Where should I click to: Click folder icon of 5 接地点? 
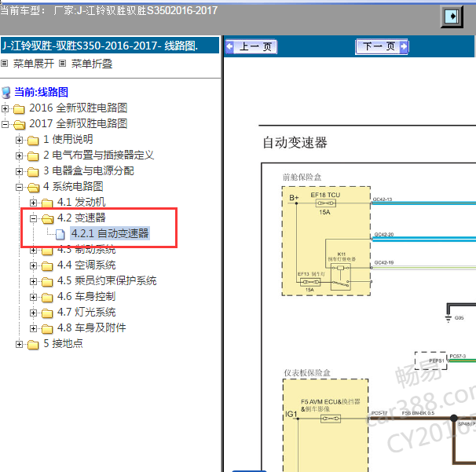[x=33, y=345]
